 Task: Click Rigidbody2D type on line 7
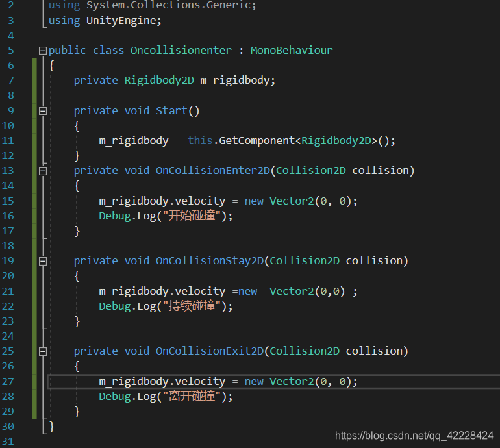159,81
